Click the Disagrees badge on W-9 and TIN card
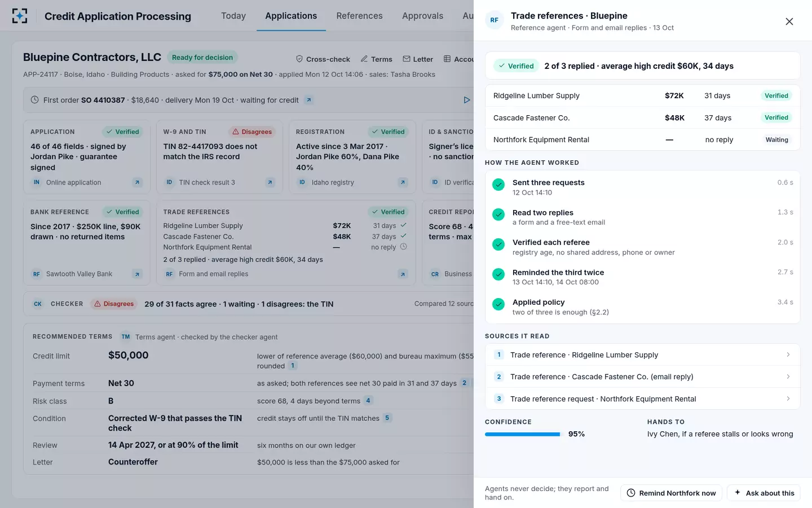 point(252,132)
